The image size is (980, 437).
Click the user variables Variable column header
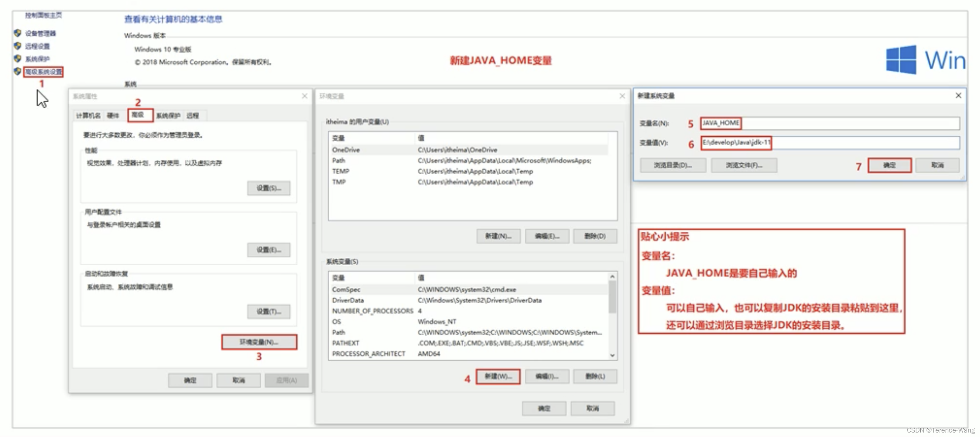pyautogui.click(x=372, y=138)
